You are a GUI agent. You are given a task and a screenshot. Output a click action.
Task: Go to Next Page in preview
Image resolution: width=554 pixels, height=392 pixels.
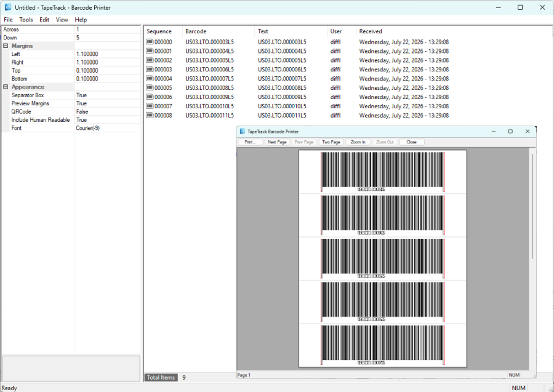[x=277, y=142]
